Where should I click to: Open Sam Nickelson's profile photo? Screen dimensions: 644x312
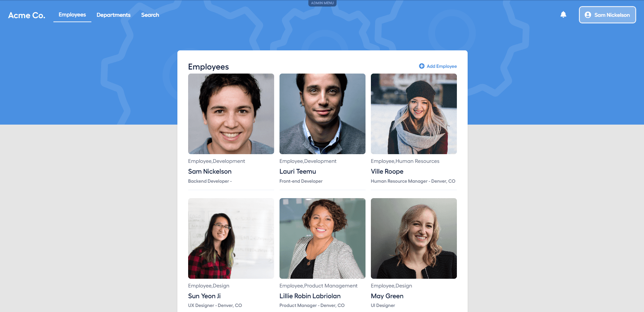(x=231, y=114)
